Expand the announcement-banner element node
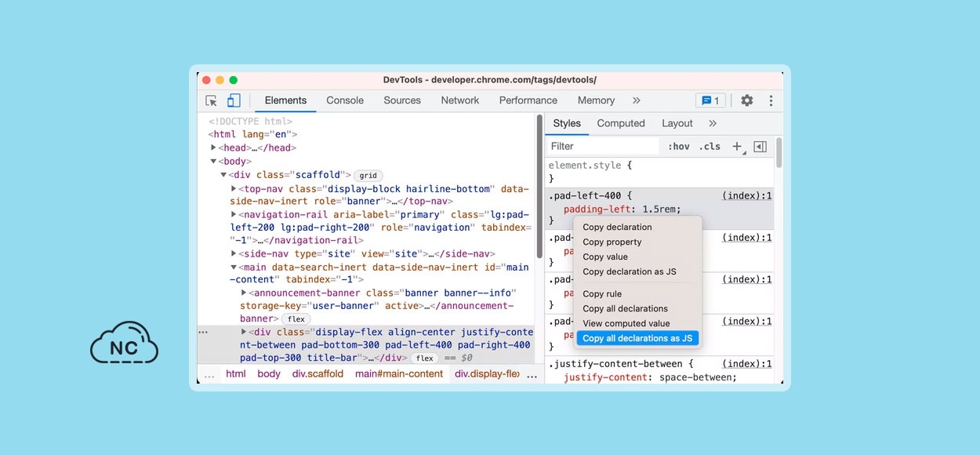This screenshot has height=455, width=980. pos(244,293)
